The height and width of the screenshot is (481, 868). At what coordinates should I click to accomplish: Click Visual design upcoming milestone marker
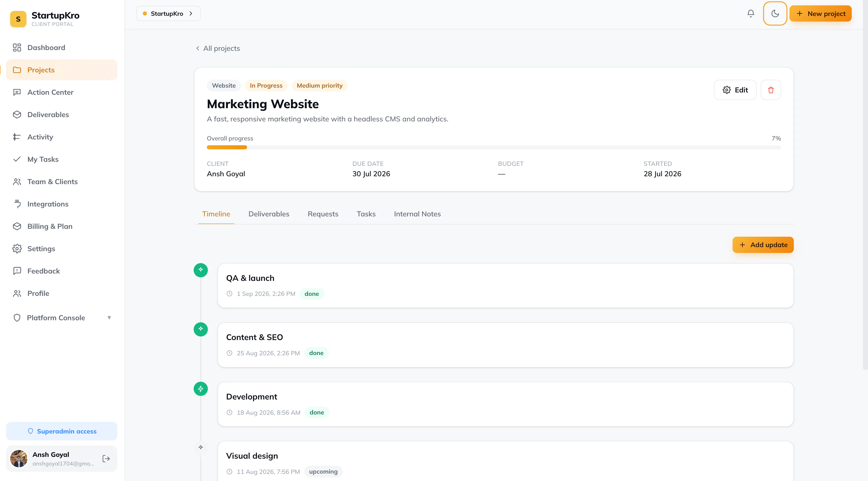pos(201,447)
